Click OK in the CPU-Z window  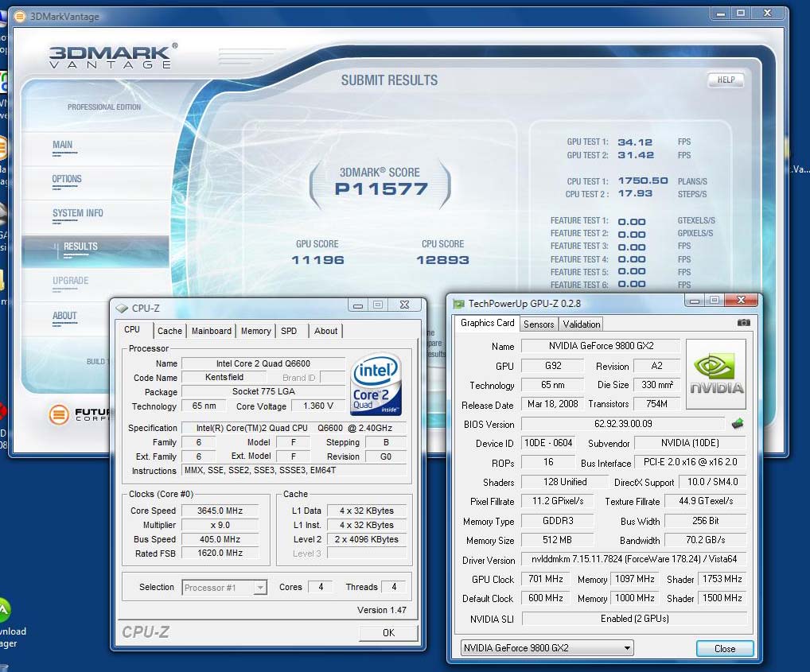(x=388, y=633)
